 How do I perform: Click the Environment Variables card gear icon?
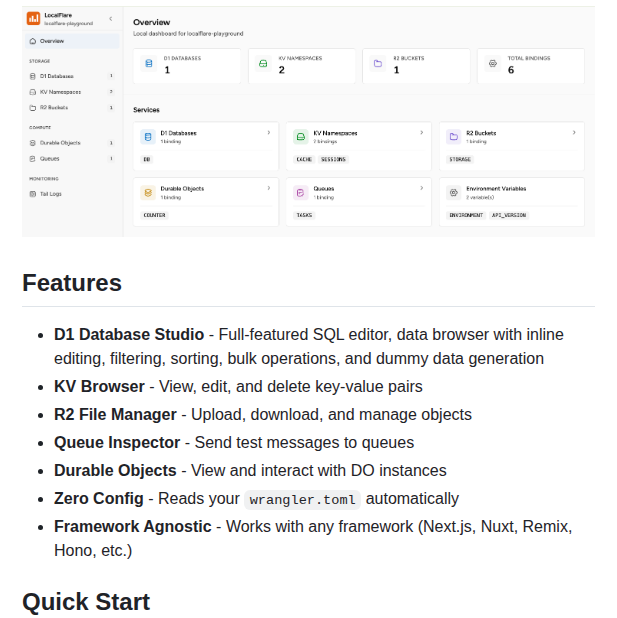point(453,191)
